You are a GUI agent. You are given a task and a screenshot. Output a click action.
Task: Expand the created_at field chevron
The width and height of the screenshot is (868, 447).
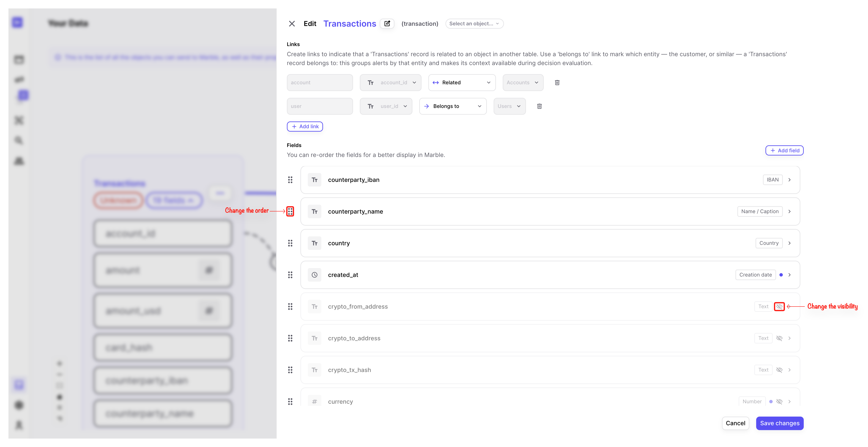tap(790, 275)
